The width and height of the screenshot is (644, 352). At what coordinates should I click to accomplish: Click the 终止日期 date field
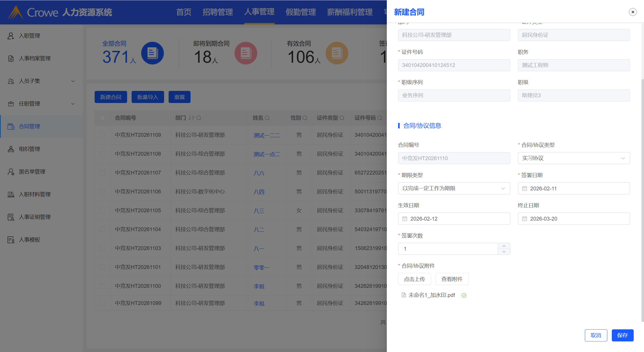pyautogui.click(x=574, y=219)
